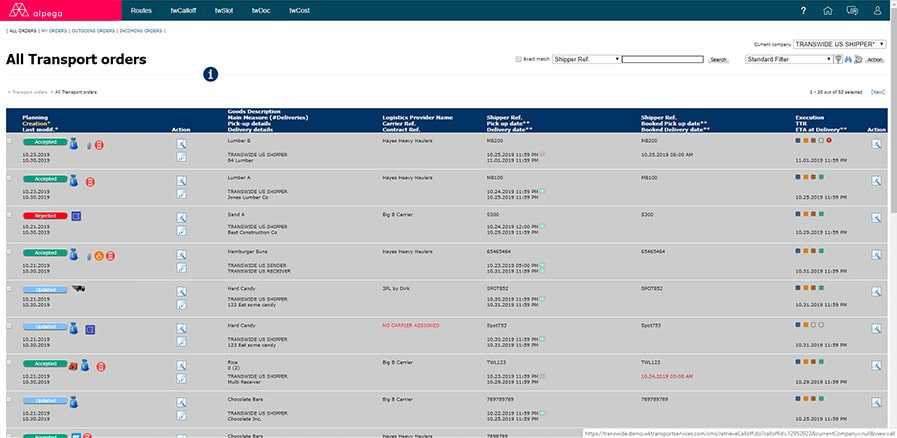Click the binoculars icon beside Standard Filter
This screenshot has height=438, width=897.
[x=848, y=59]
